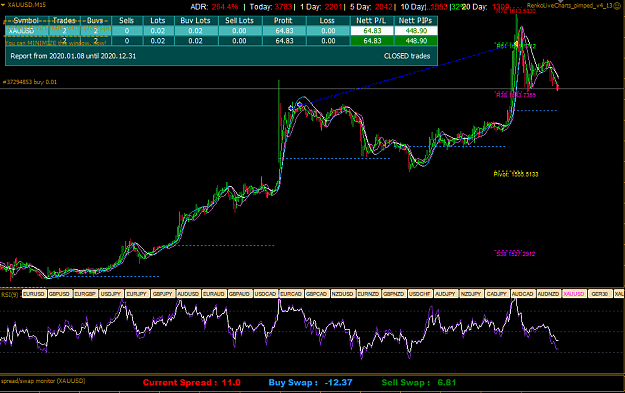Switch to the GBPNZD symbol button
This screenshot has height=393, width=625.
394,294
